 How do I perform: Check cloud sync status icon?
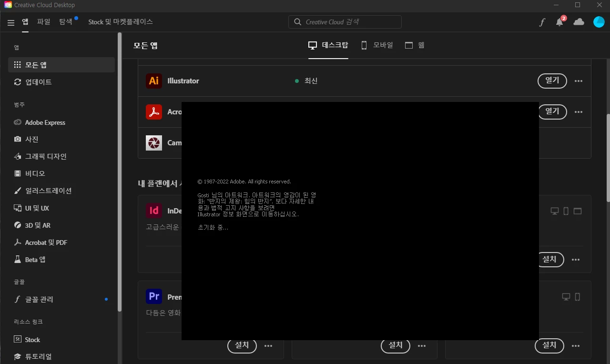coord(579,22)
